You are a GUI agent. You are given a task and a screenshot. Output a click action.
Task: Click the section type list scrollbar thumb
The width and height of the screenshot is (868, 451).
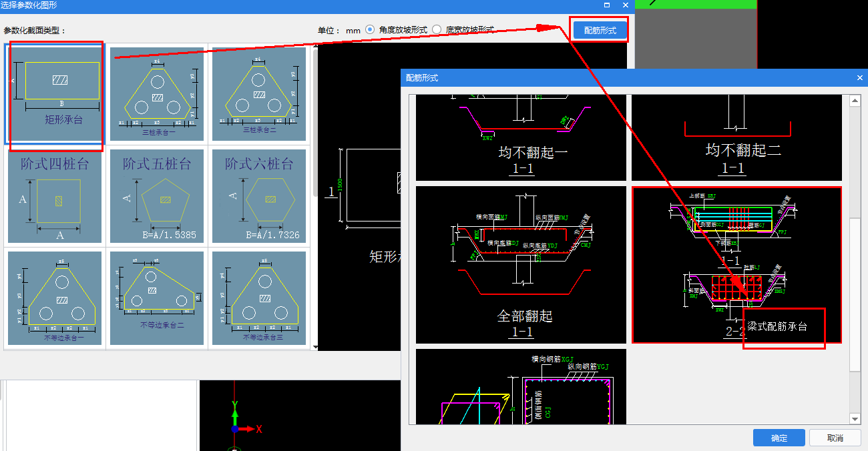[315, 121]
